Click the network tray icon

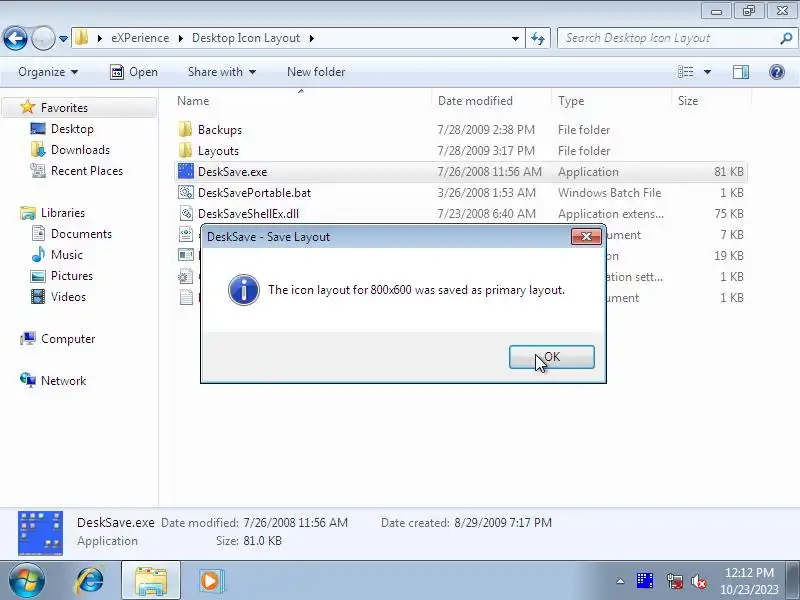(x=674, y=581)
